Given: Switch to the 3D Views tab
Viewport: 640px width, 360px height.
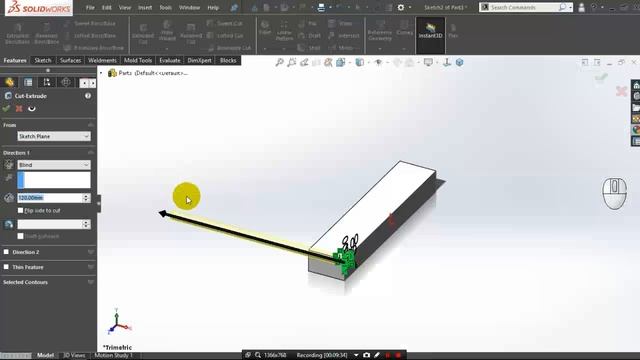Looking at the screenshot, I should [74, 356].
